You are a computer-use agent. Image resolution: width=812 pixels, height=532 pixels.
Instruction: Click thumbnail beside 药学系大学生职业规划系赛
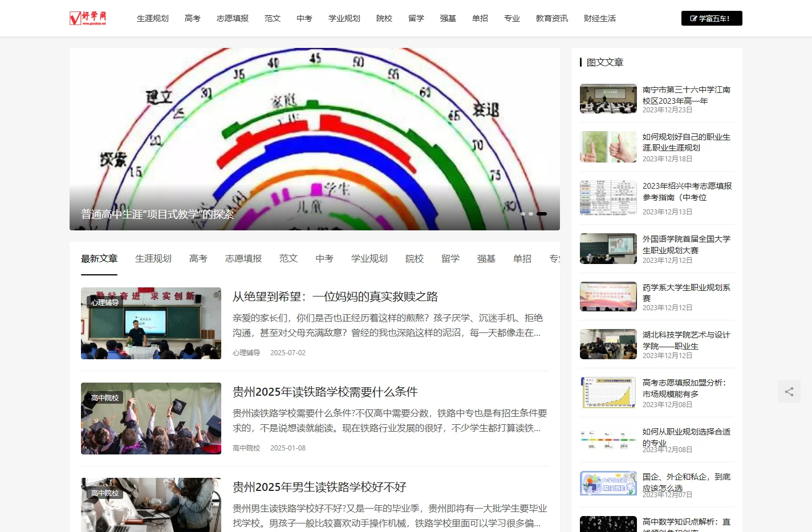point(608,297)
